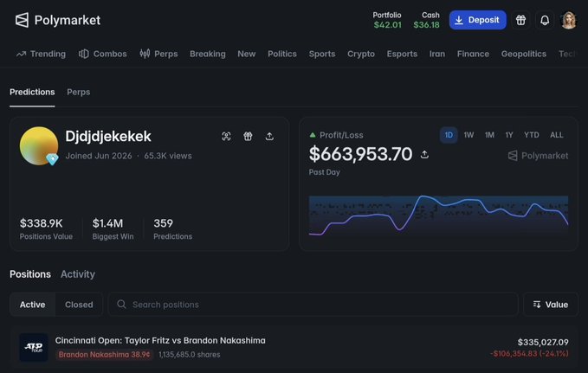The height and width of the screenshot is (373, 588).
Task: Open the gift rewards icon in header
Action: point(520,20)
